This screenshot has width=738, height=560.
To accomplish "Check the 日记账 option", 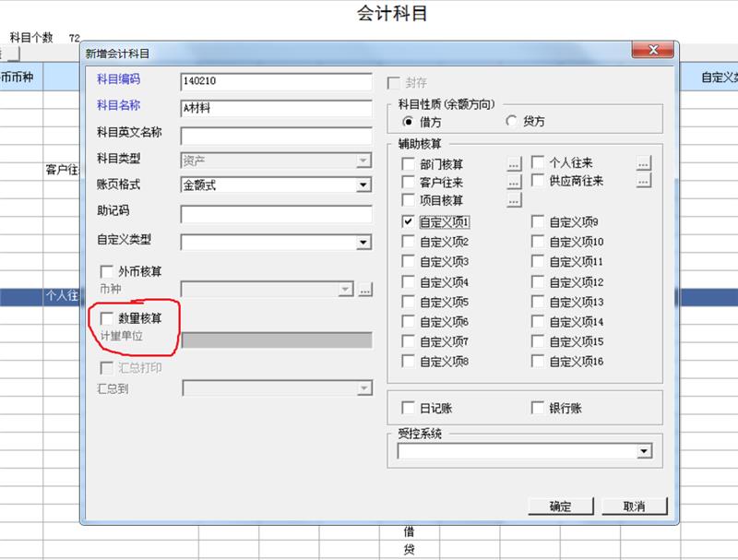I will (409, 408).
